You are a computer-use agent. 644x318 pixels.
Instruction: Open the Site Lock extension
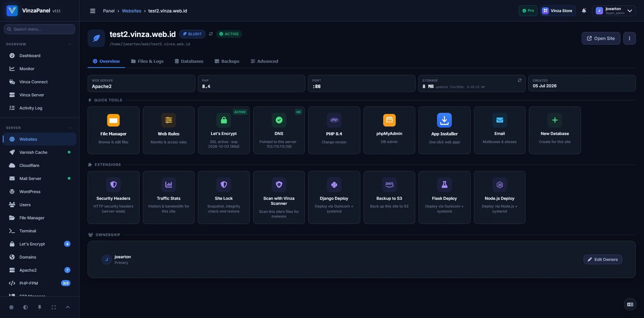[x=224, y=197]
